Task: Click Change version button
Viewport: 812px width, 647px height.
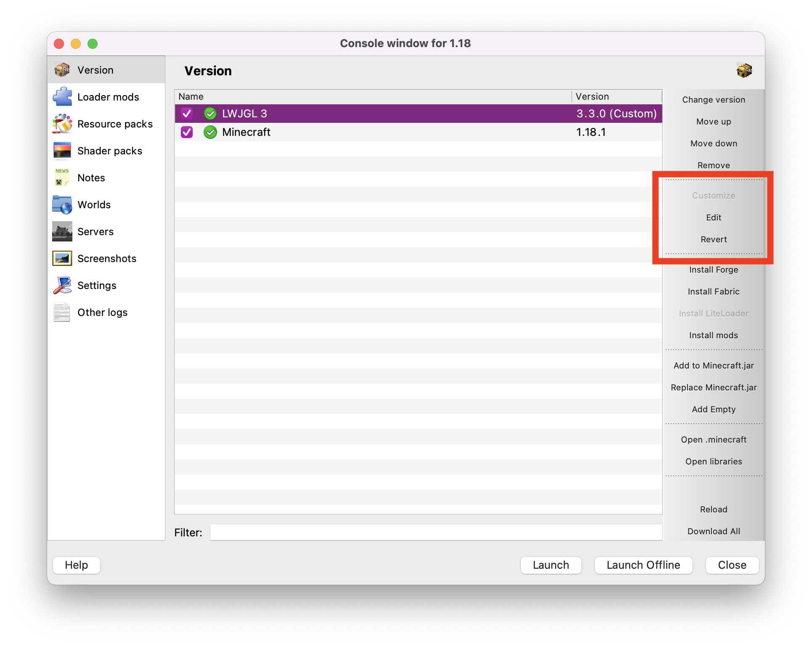Action: coord(714,100)
